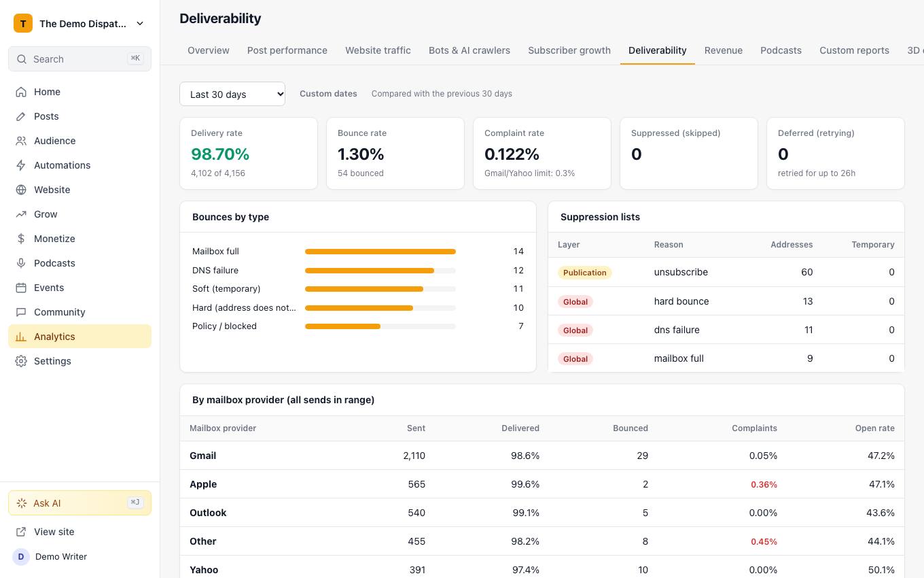This screenshot has height=578, width=924.
Task: Click the unsubscribe reason cell
Action: [681, 272]
